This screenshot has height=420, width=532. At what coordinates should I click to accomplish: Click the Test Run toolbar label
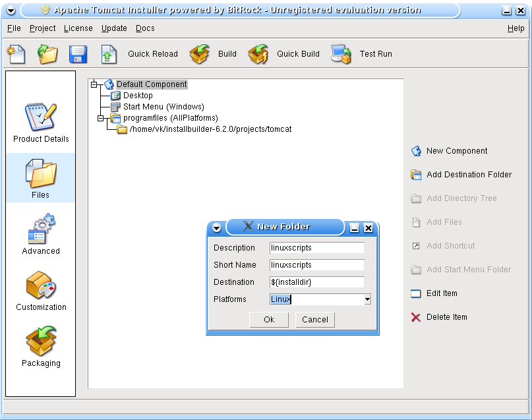click(x=376, y=54)
